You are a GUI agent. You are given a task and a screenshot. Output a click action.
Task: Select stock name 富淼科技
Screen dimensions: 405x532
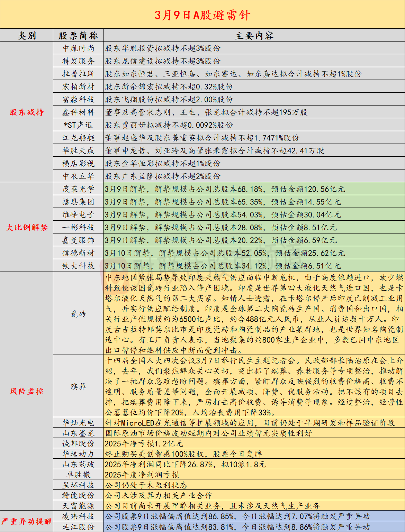click(x=78, y=100)
